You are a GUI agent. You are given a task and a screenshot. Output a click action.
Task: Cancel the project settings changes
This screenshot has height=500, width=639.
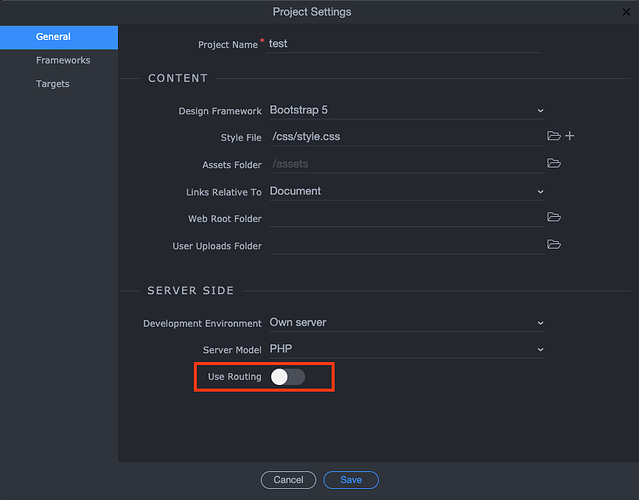(288, 480)
